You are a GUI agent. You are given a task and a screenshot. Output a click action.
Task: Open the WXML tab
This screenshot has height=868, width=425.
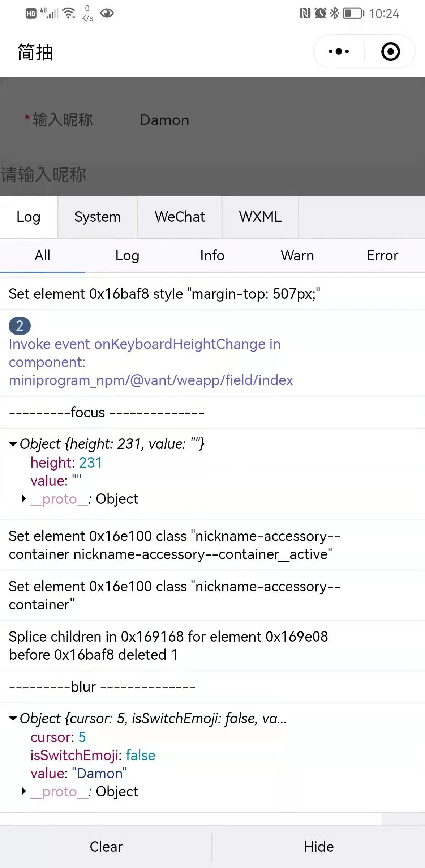(x=260, y=217)
